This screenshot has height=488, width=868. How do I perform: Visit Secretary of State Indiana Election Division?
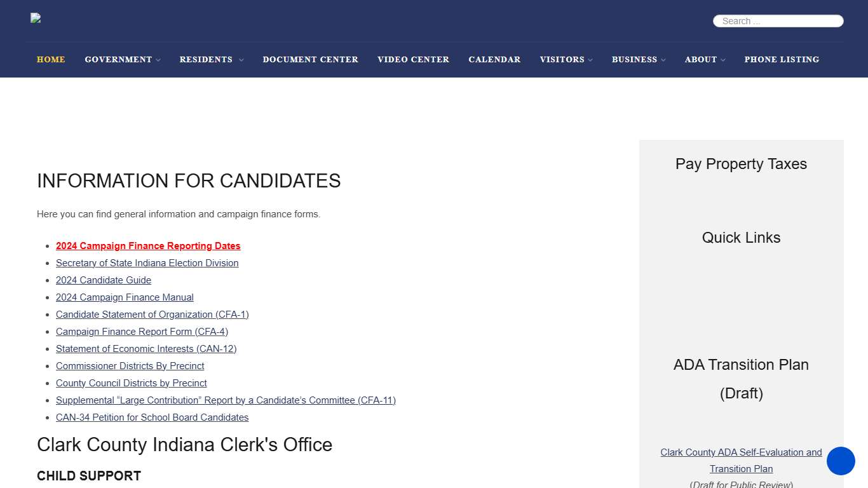(147, 263)
